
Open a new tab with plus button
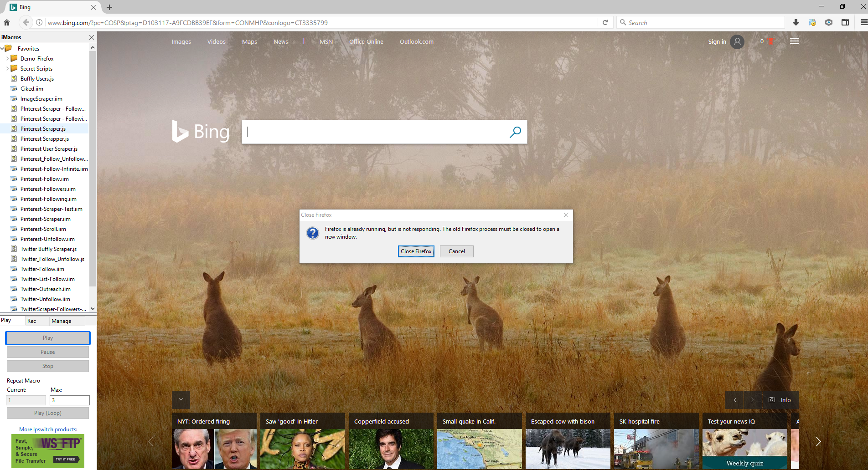click(109, 7)
